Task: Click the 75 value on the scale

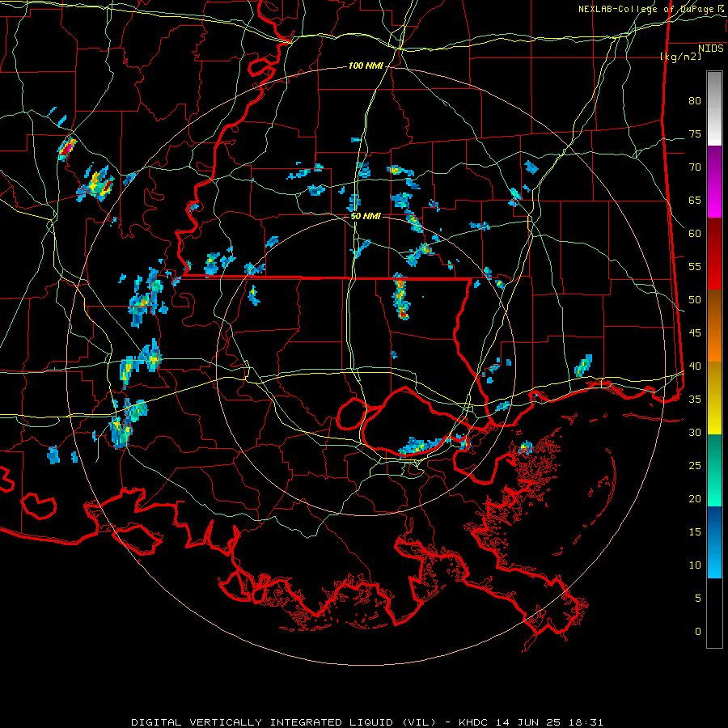Action: (695, 134)
